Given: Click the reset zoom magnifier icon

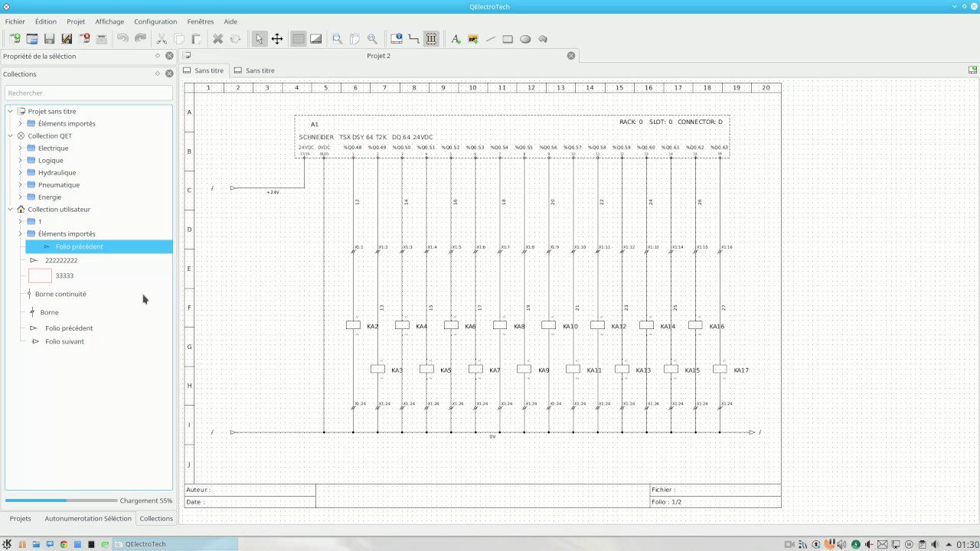Looking at the screenshot, I should coord(372,39).
